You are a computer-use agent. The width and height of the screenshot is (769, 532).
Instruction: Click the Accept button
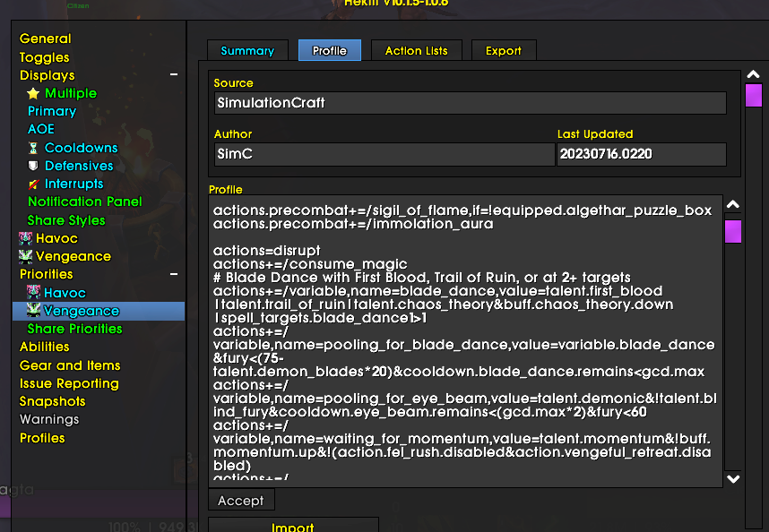[x=240, y=501]
